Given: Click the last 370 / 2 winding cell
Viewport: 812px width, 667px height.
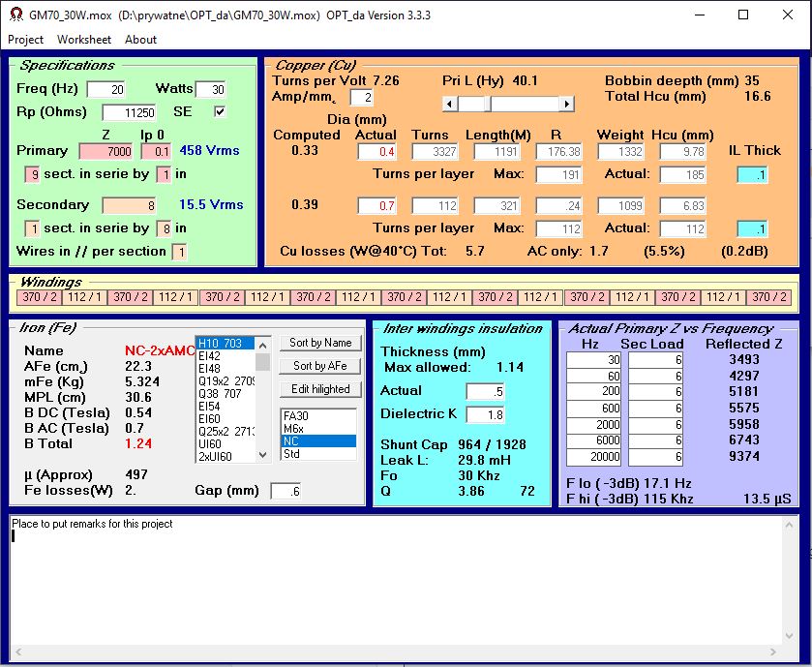Looking at the screenshot, I should [x=769, y=297].
